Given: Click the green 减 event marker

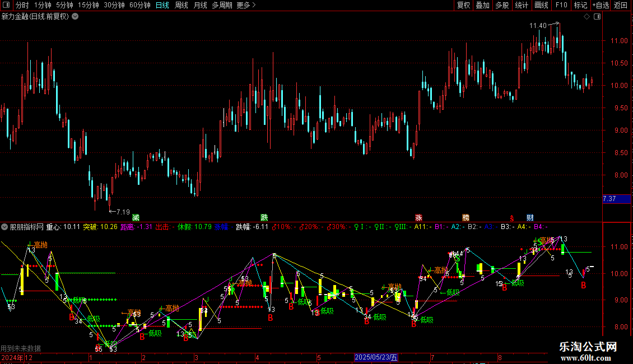Looking at the screenshot, I should [x=136, y=217].
